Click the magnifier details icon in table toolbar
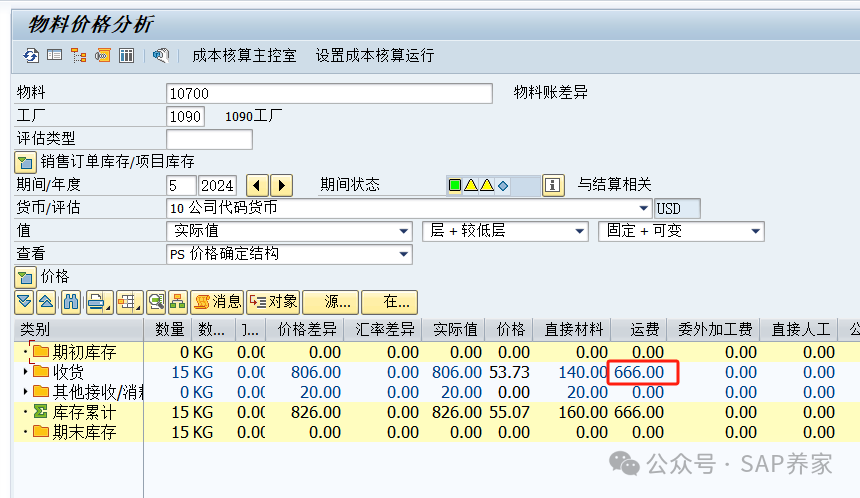 156,302
